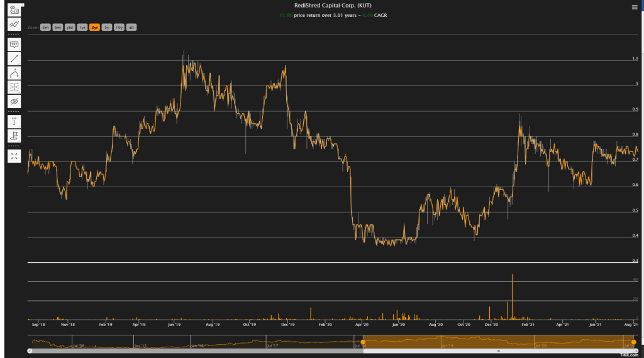Set zoom range to 3m
This screenshot has height=358, width=644.
[45, 28]
